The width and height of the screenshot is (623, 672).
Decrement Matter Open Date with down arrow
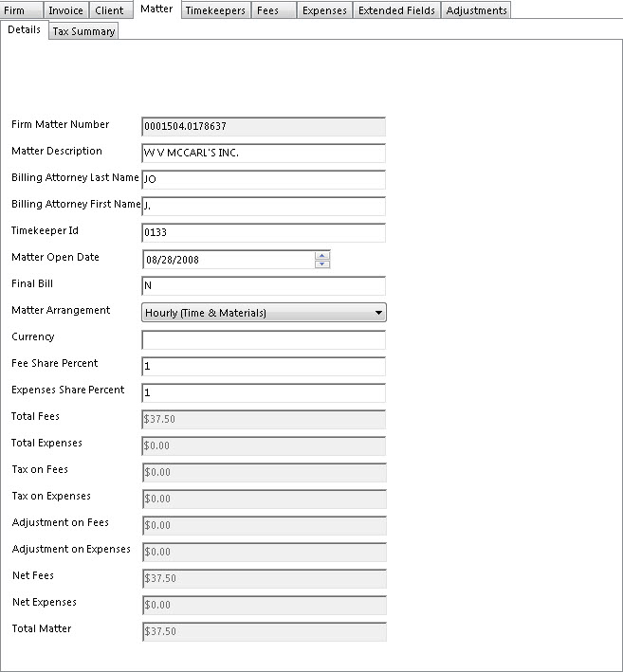(x=322, y=264)
